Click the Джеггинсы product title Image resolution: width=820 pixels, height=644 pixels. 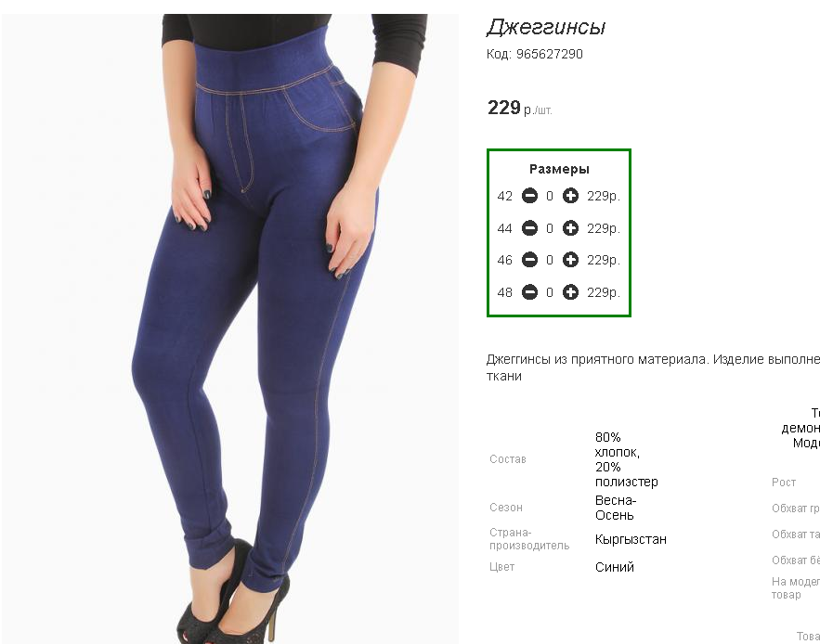coord(546,28)
